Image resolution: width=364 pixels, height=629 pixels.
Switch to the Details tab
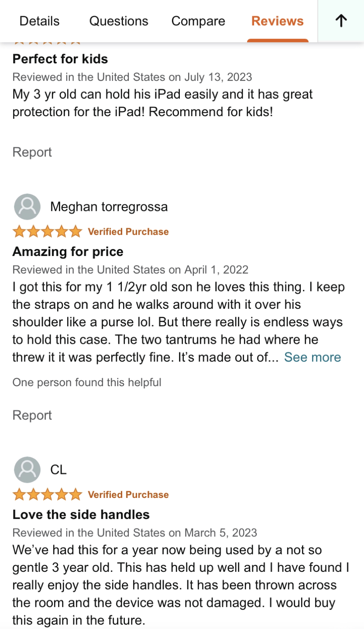point(40,21)
